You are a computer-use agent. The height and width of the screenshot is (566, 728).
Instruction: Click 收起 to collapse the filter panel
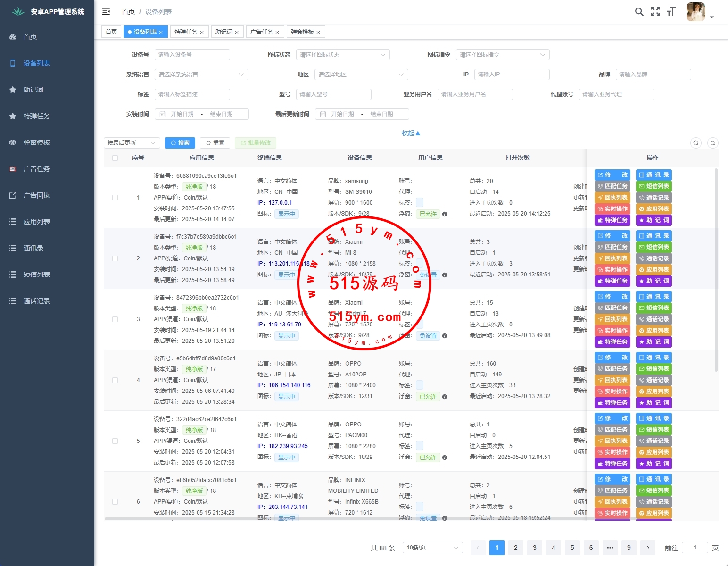410,133
